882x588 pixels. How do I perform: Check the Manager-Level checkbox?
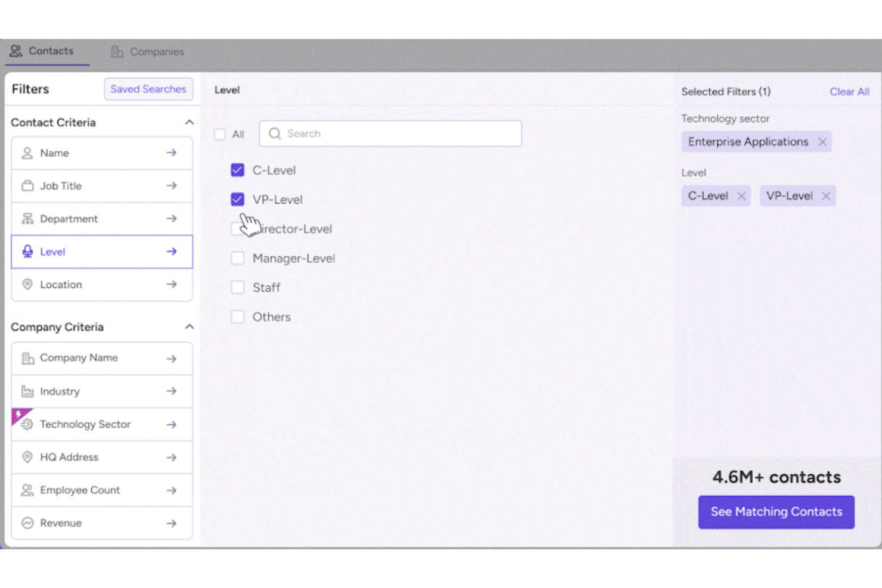[237, 258]
